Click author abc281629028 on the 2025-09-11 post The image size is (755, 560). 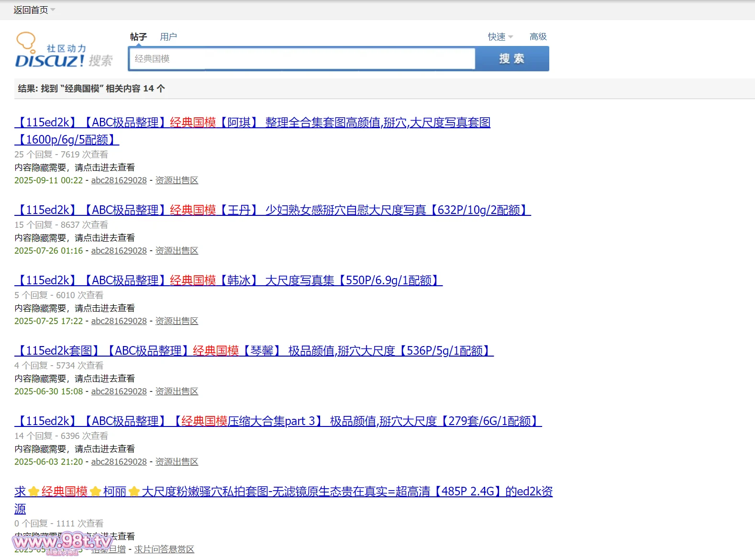point(119,180)
